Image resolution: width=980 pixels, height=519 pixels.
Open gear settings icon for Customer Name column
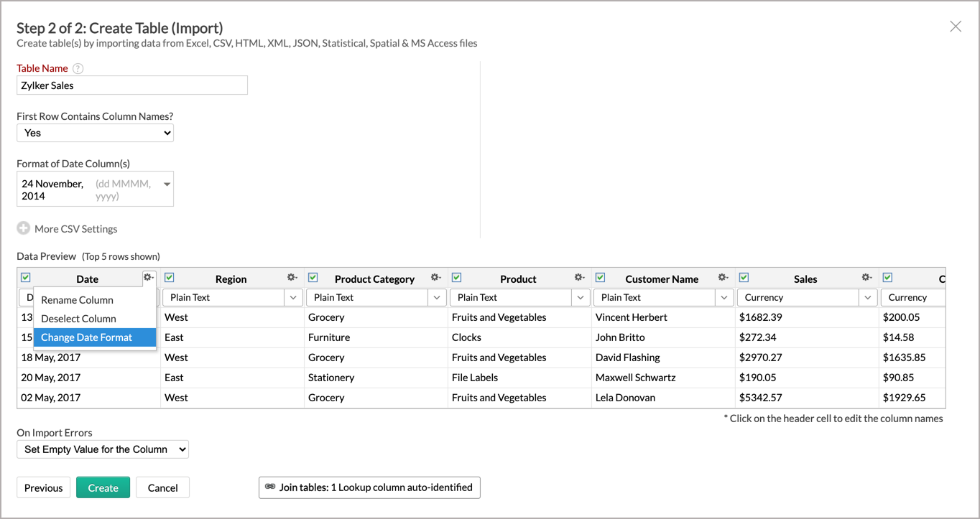click(723, 278)
